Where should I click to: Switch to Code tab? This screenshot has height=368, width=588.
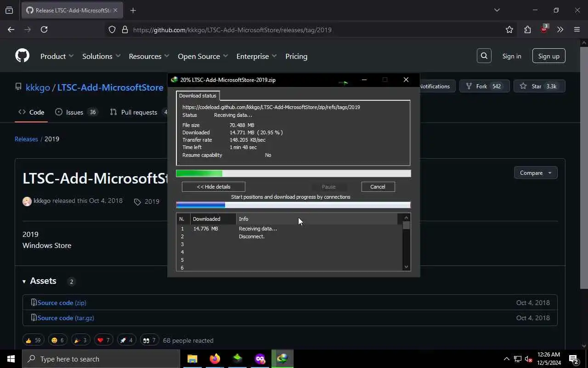point(31,112)
